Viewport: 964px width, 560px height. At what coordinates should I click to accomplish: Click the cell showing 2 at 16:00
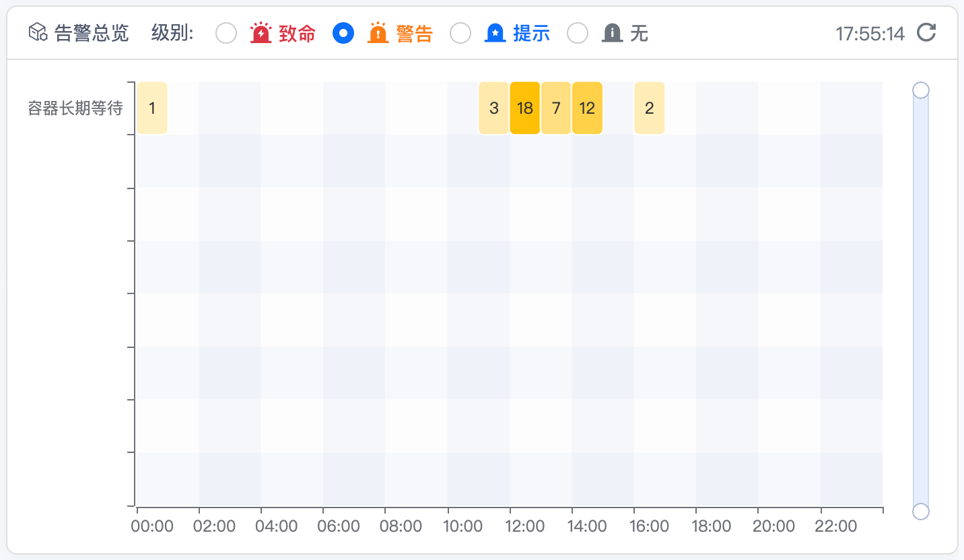coord(649,108)
